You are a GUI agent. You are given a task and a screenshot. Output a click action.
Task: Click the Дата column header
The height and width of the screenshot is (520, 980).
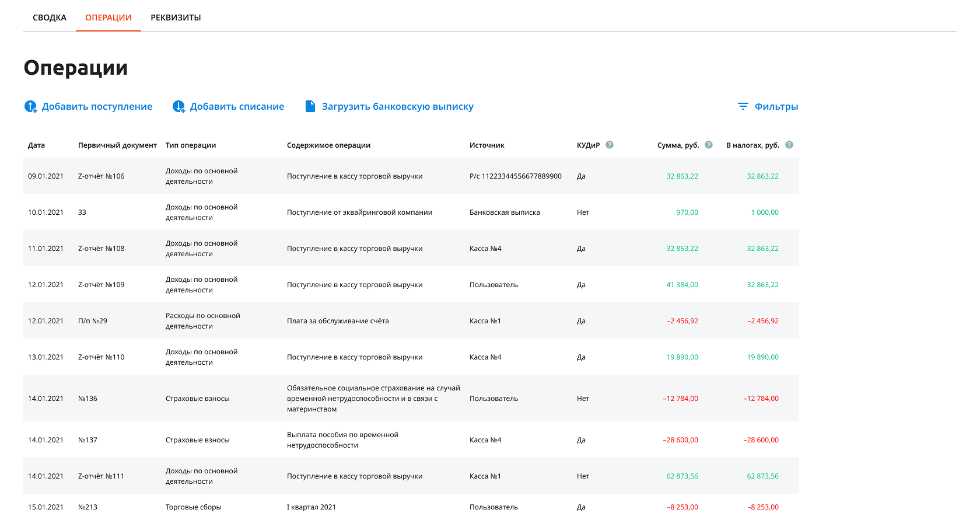(36, 145)
